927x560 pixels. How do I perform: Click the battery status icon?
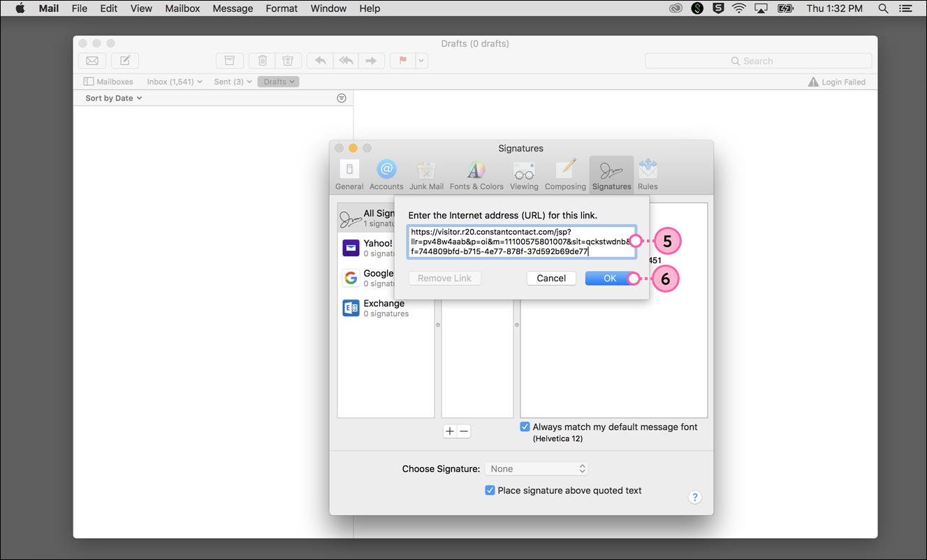click(784, 8)
